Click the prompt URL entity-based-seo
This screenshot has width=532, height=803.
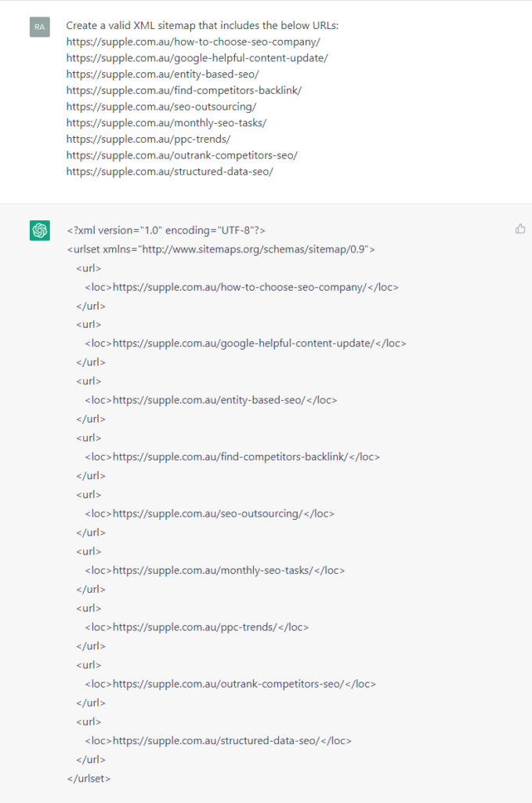[x=163, y=74]
